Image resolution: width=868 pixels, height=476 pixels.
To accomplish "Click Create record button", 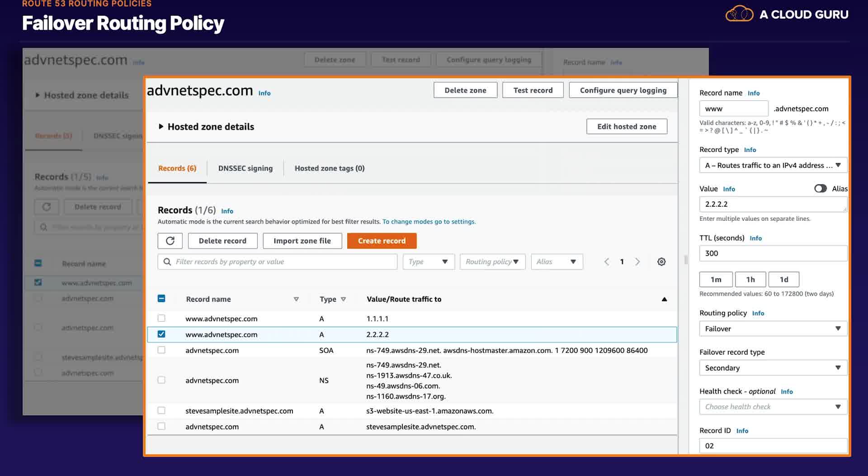I will [382, 241].
